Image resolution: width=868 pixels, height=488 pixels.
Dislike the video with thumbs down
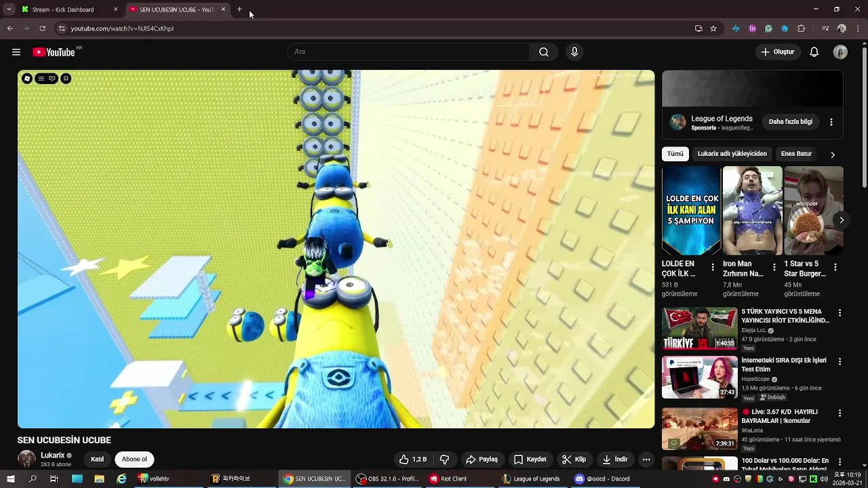445,460
